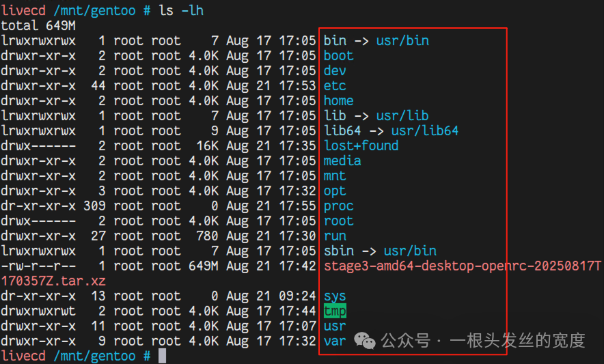The width and height of the screenshot is (604, 364).
Task: Click the 'lib64' symlink name
Action: (342, 131)
